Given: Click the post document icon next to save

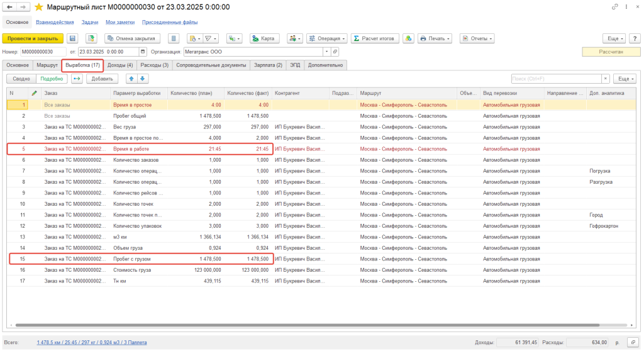Looking at the screenshot, I should (91, 38).
